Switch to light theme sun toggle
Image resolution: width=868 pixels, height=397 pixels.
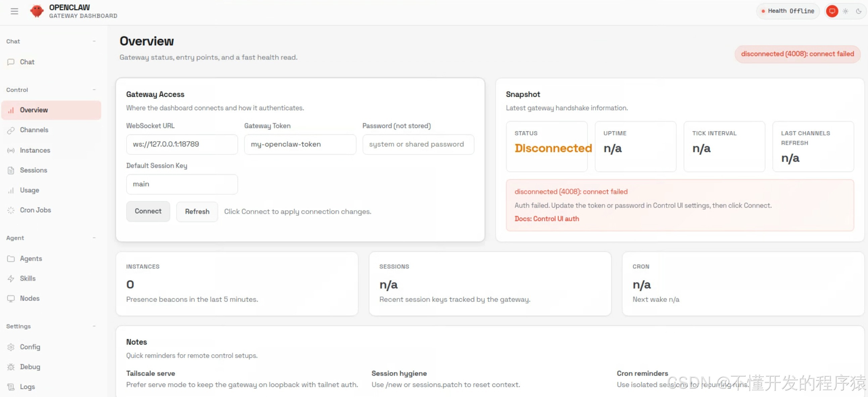tap(846, 11)
